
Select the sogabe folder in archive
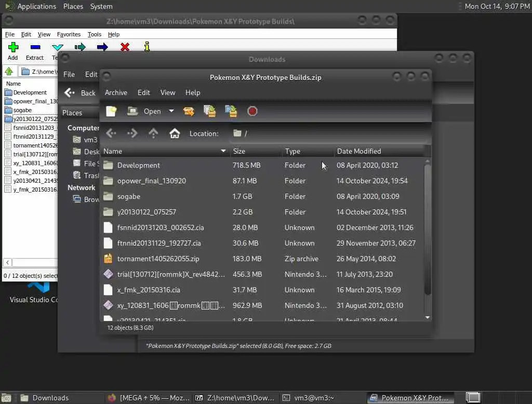click(262, 196)
